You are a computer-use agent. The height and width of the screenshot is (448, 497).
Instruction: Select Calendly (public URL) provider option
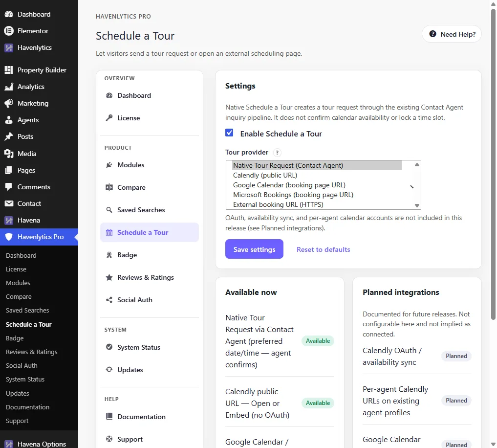(317, 175)
